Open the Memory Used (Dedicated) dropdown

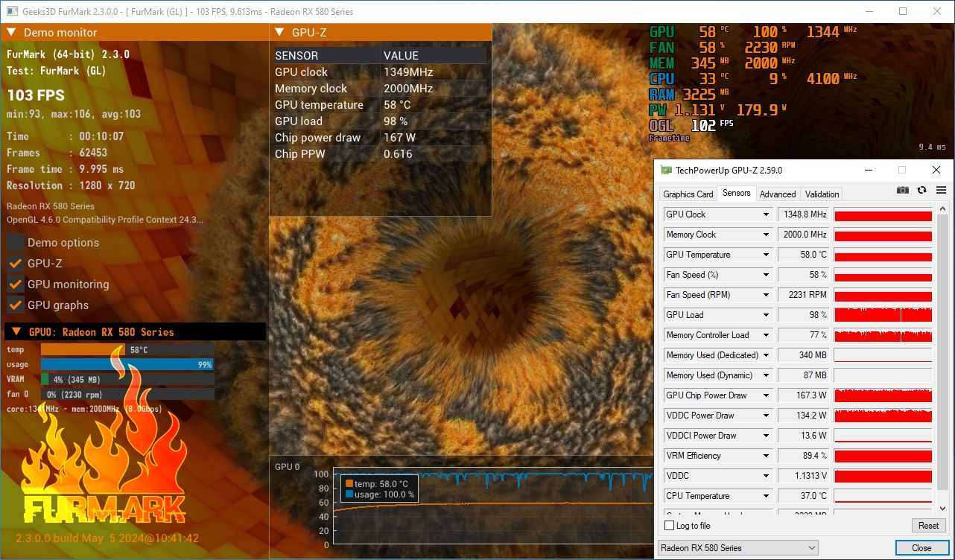click(x=766, y=355)
